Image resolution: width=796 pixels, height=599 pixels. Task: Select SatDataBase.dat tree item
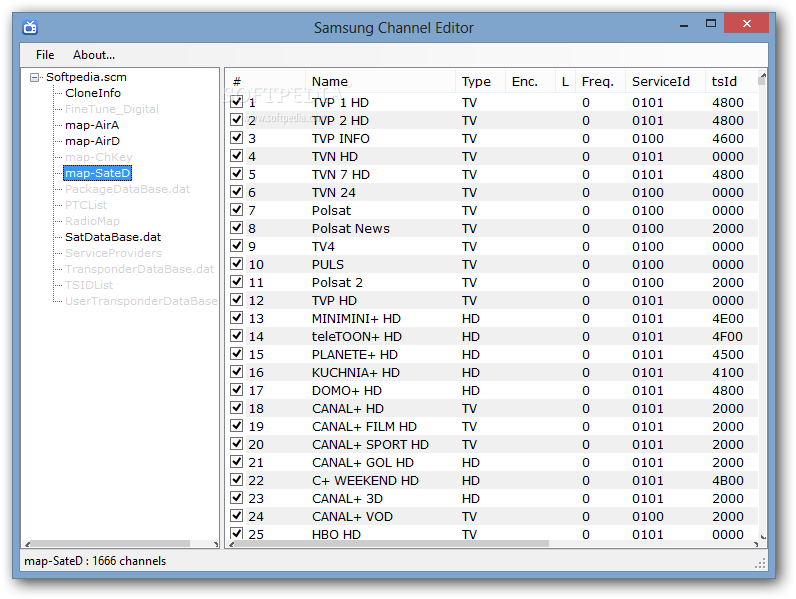(113, 237)
